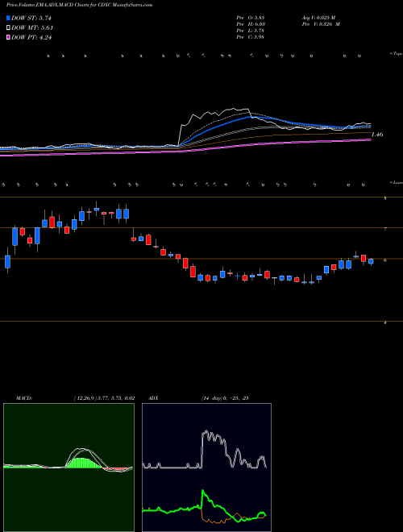Click the MACD values '(12,26,9) 5.77, 5.75, 0.02'
This screenshot has width=403, height=532.
pyautogui.click(x=104, y=398)
